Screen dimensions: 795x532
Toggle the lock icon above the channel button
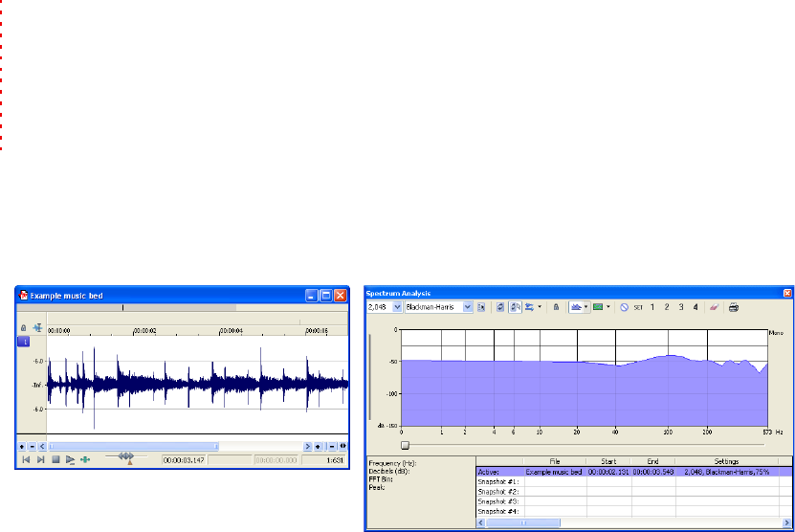point(23,328)
